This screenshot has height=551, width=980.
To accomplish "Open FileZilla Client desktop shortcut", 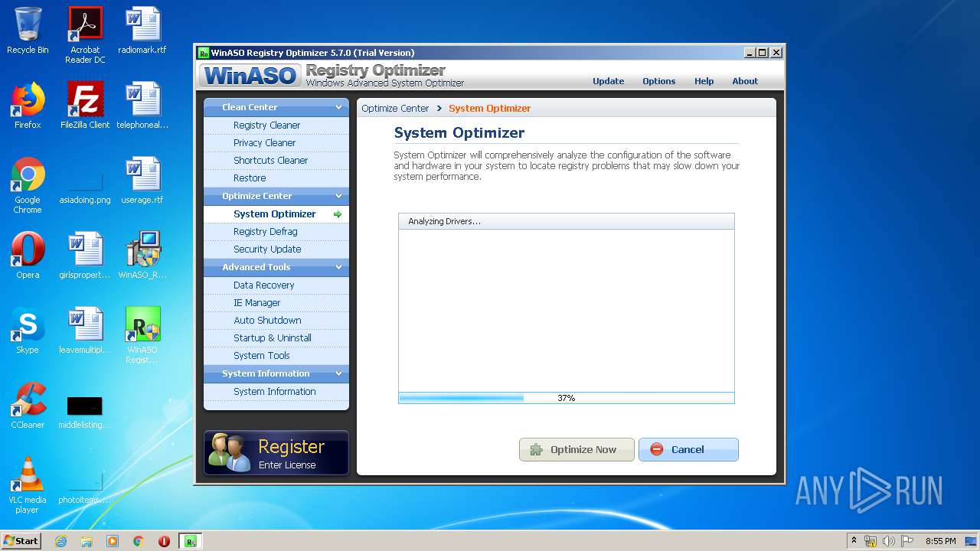I will 85,106.
